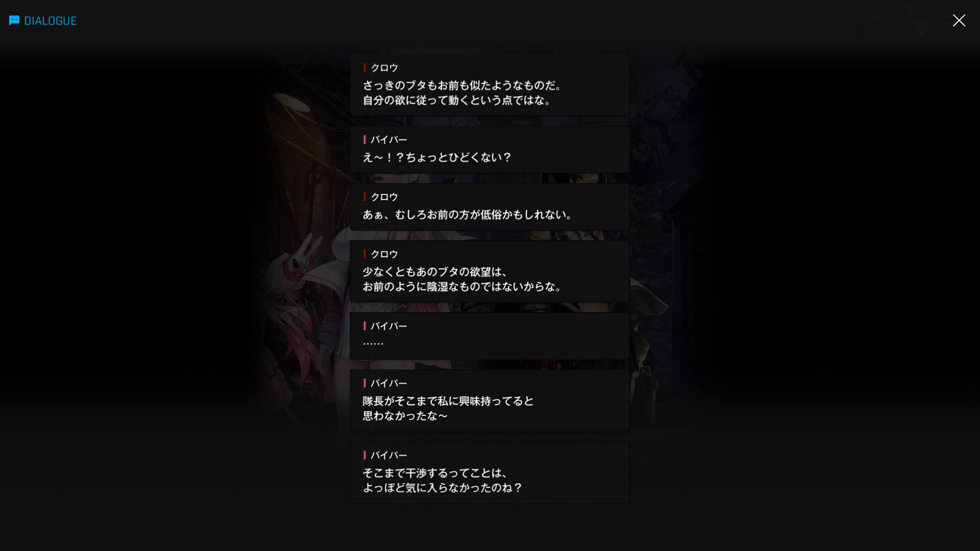Select Viper's silent …… dialogue entry

pyautogui.click(x=489, y=336)
